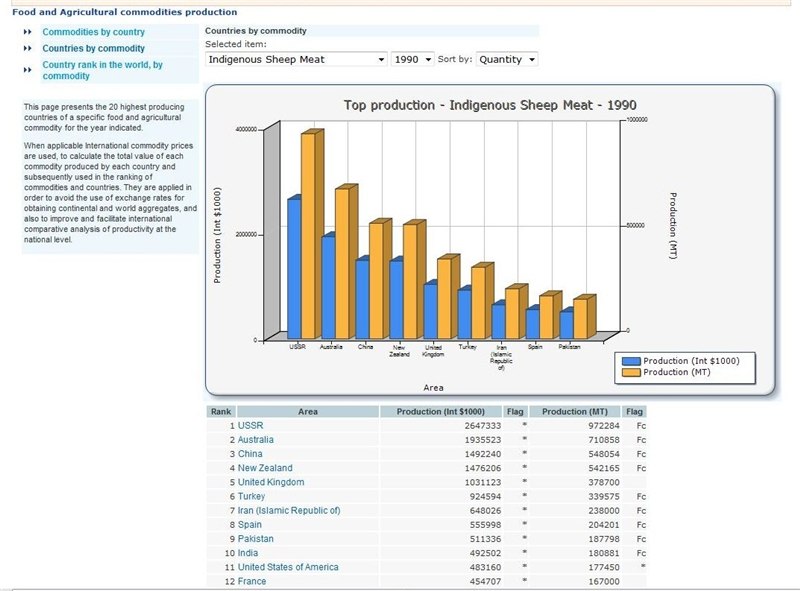Viewport: 800px width, 591px height.
Task: Open the Spain link in the table
Action: coord(249,525)
